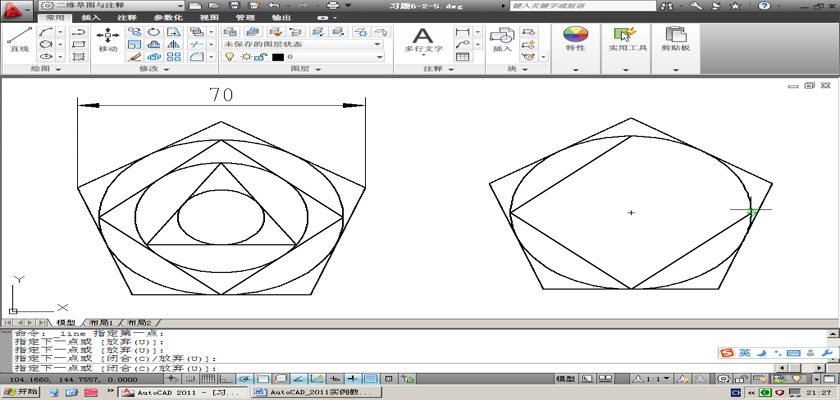The image size is (840, 400).
Task: Open the current layer dropdown arrow
Action: pyautogui.click(x=379, y=57)
